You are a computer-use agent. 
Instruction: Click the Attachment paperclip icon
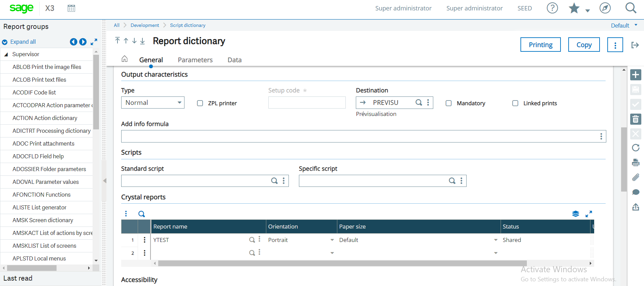pyautogui.click(x=636, y=177)
